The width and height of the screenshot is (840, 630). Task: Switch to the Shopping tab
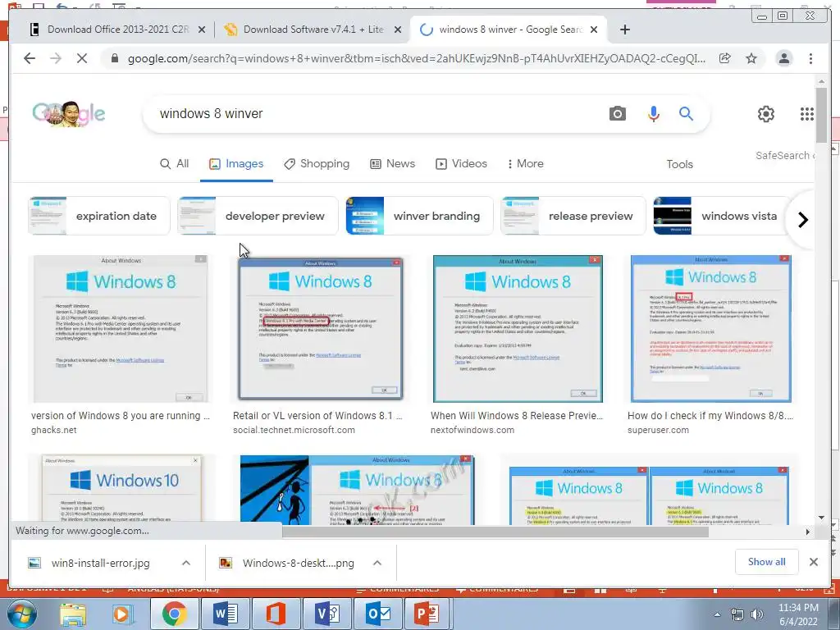pyautogui.click(x=317, y=164)
